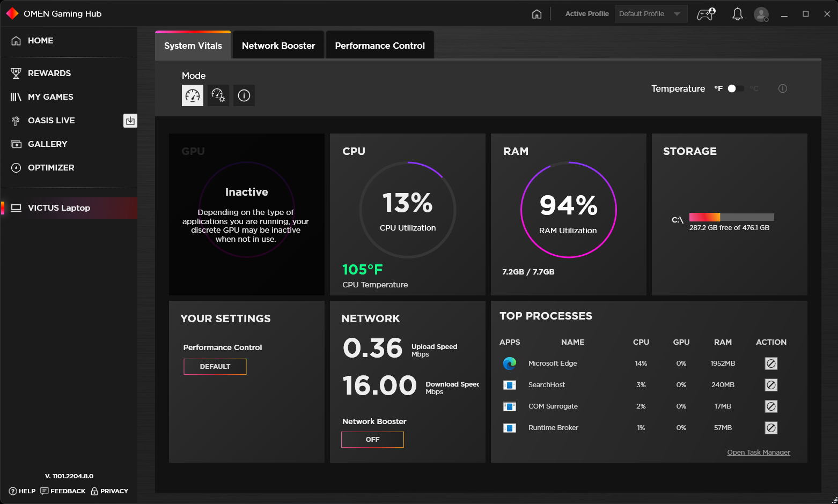The height and width of the screenshot is (504, 838).
Task: Open Task Manager link
Action: pos(759,453)
